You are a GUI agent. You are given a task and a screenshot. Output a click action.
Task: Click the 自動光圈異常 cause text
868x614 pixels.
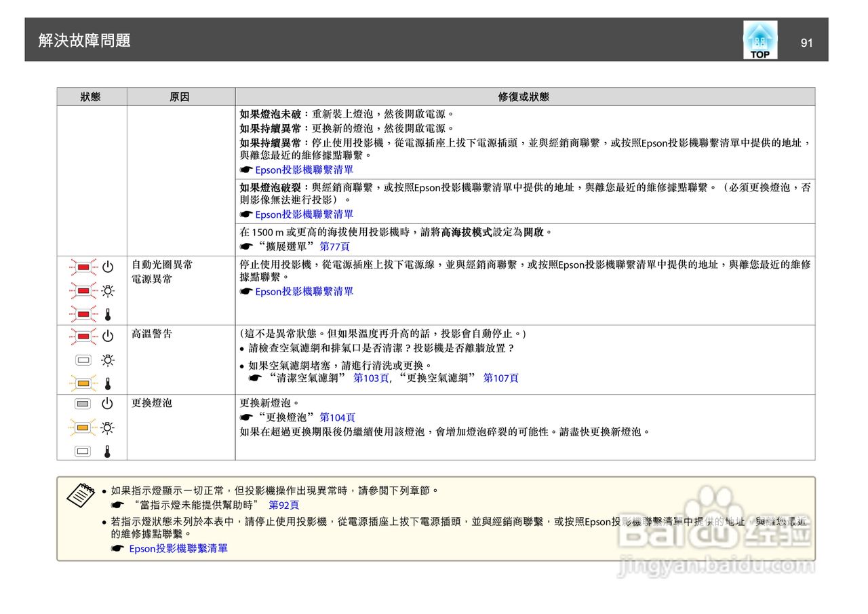(x=162, y=265)
